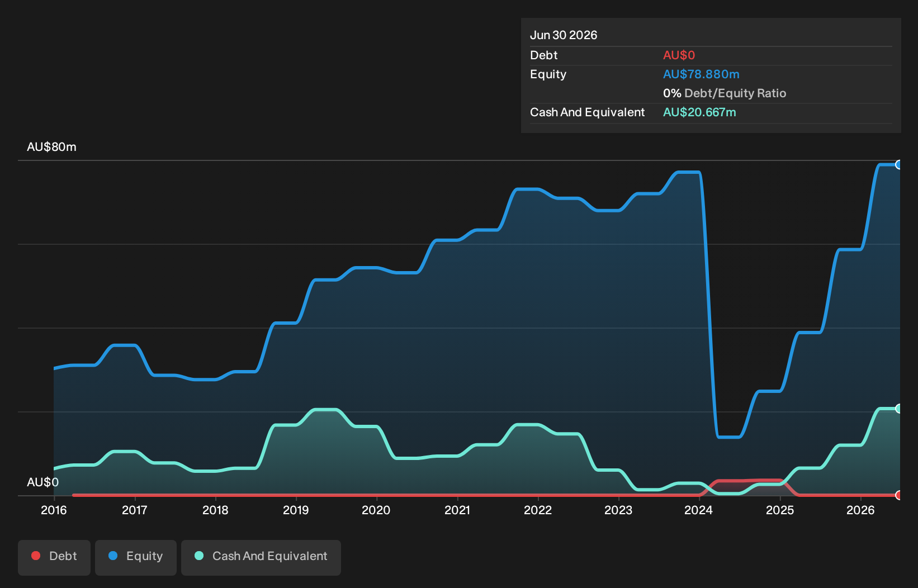This screenshot has height=588, width=918.
Task: Select the Cash And Equivalent end-point marker
Action: (x=899, y=409)
